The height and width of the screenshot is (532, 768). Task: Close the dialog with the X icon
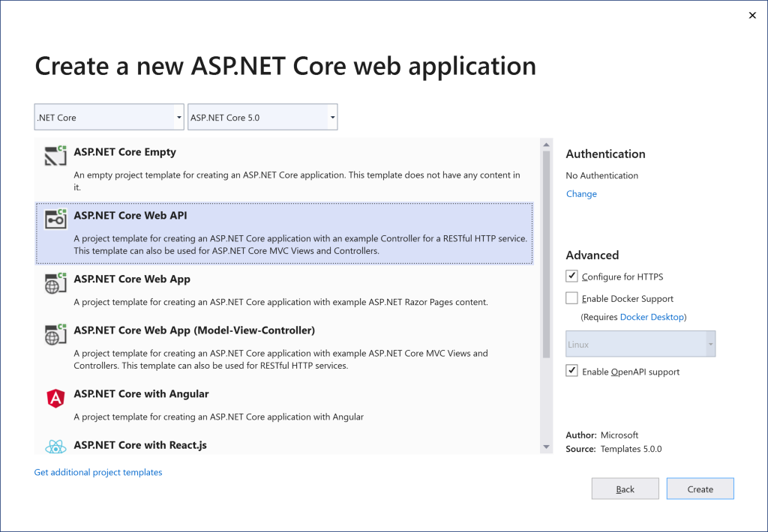click(x=752, y=15)
